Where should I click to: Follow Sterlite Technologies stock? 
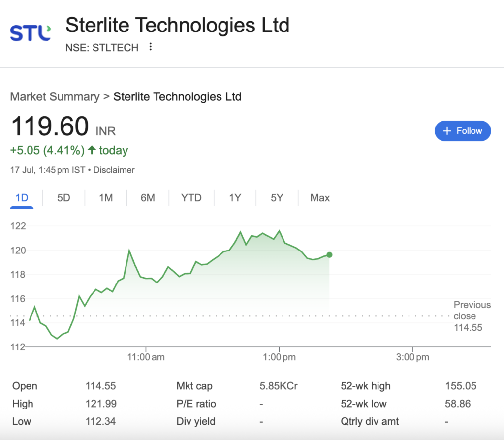point(463,131)
